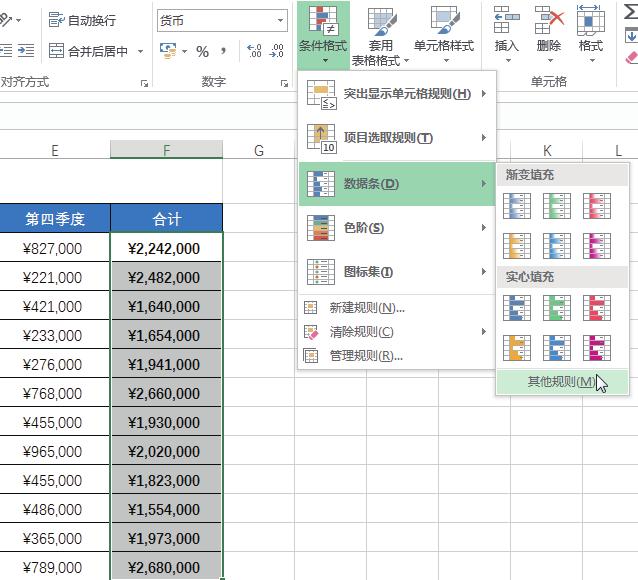
Task: Select the 合计 header cell
Action: pos(166,218)
